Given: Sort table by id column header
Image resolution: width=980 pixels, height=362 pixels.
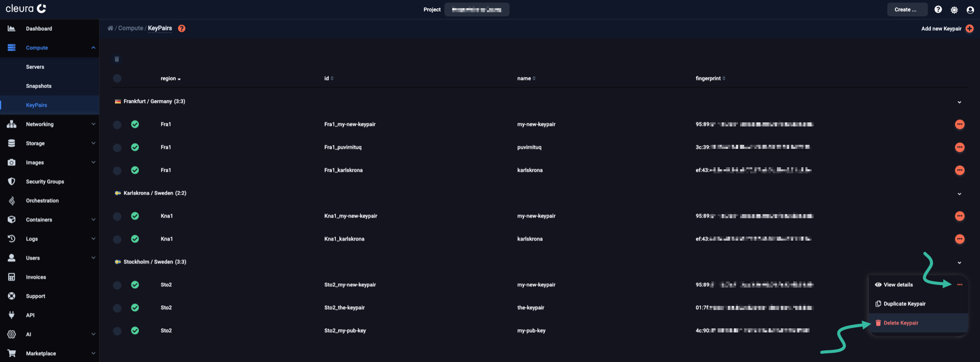Looking at the screenshot, I should (329, 79).
